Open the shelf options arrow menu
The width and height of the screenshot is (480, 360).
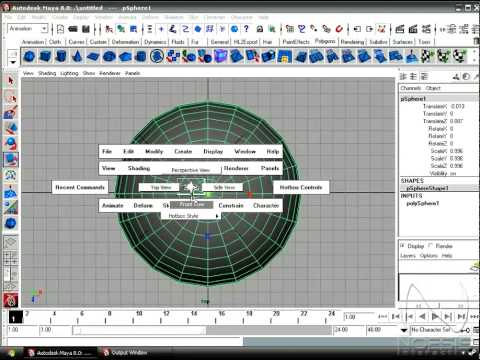[x=13, y=62]
